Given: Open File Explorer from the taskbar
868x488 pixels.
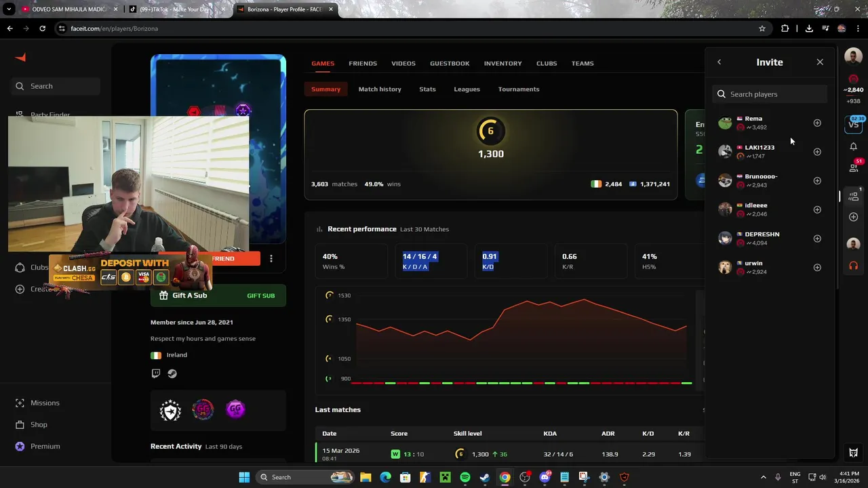Looking at the screenshot, I should coord(366,477).
